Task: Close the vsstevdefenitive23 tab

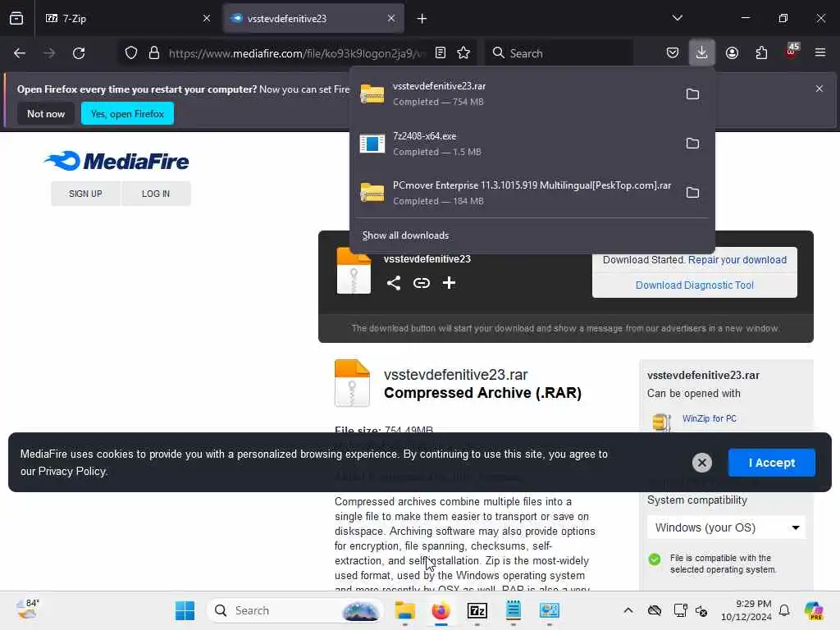Action: (391, 18)
